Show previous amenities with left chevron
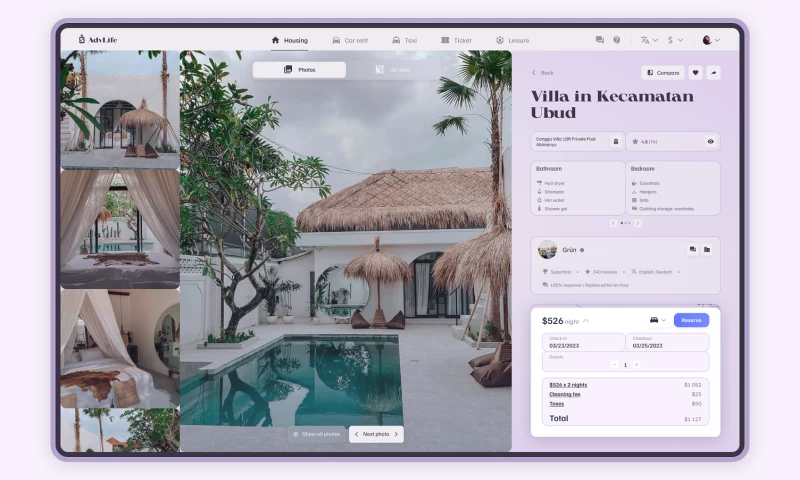Viewport: 800px width, 480px height. point(614,223)
